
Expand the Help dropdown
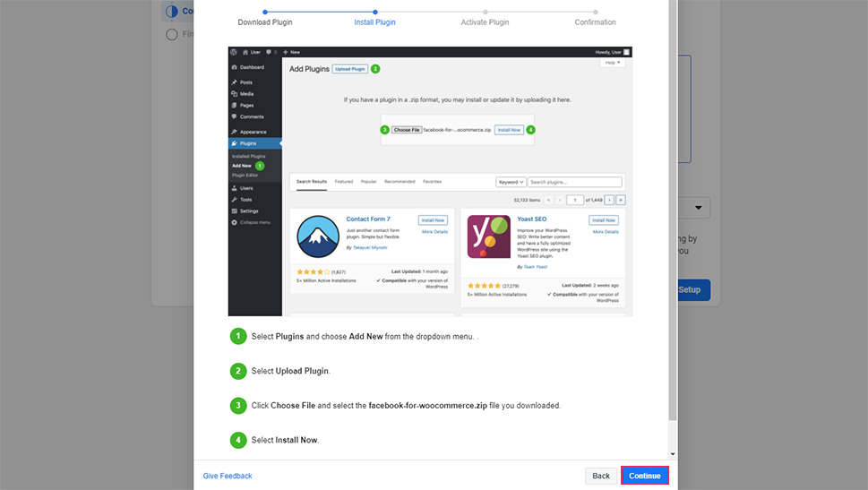click(612, 63)
